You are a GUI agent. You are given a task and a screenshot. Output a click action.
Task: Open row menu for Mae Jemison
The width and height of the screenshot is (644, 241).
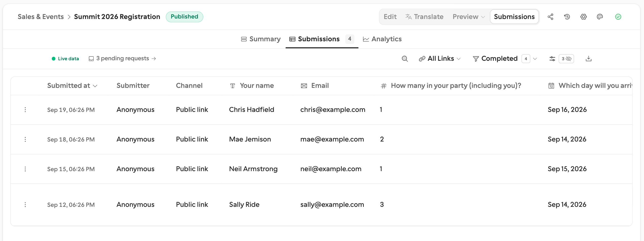coord(25,139)
